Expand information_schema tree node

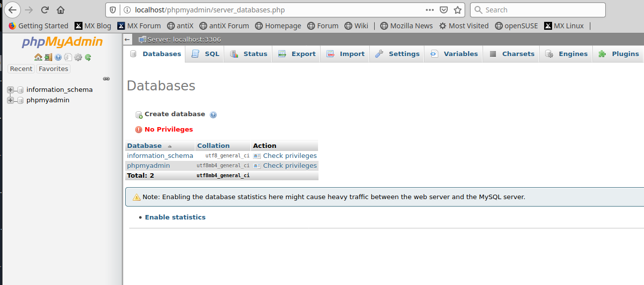click(x=10, y=90)
